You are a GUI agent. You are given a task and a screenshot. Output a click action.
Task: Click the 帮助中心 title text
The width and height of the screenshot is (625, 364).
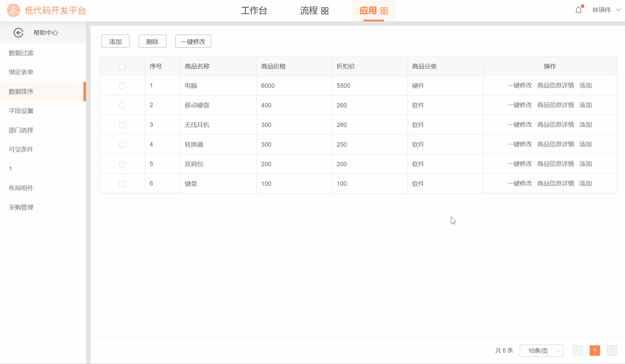46,32
